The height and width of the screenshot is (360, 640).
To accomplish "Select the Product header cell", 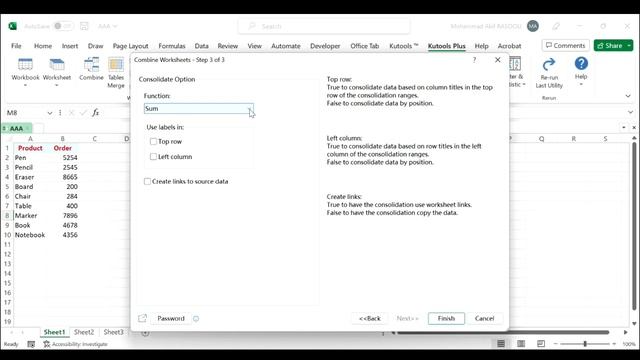I will (x=30, y=148).
